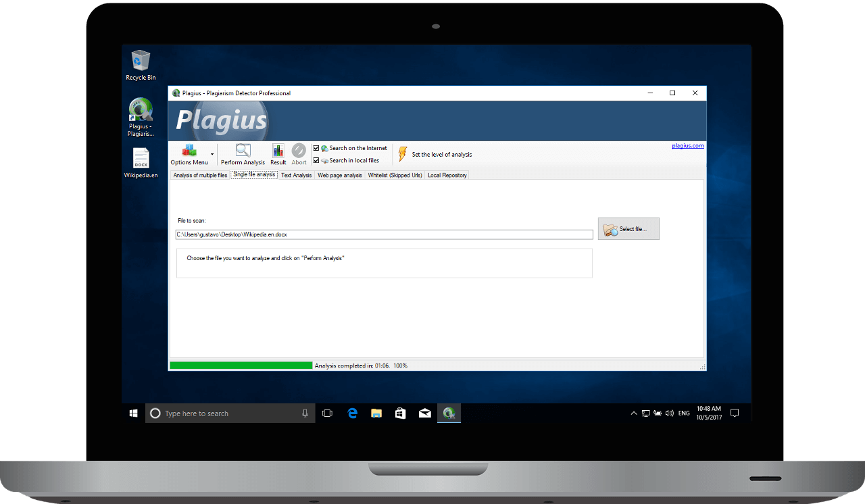The width and height of the screenshot is (865, 504).
Task: Open the clock showing 10:48 AM
Action: coord(708,413)
